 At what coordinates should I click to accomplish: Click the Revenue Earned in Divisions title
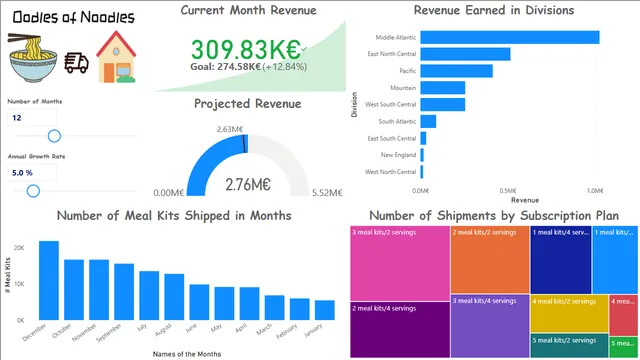[x=494, y=10]
